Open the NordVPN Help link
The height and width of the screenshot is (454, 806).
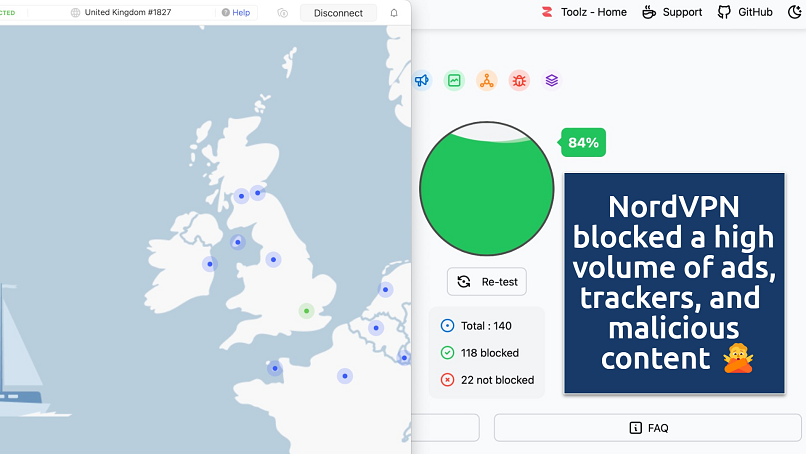pos(236,13)
